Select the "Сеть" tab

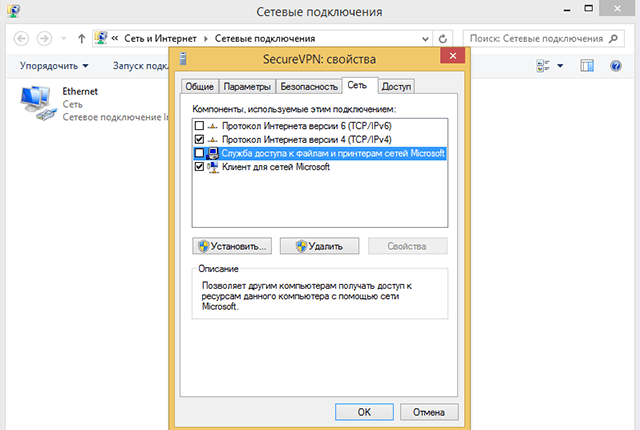click(x=360, y=86)
